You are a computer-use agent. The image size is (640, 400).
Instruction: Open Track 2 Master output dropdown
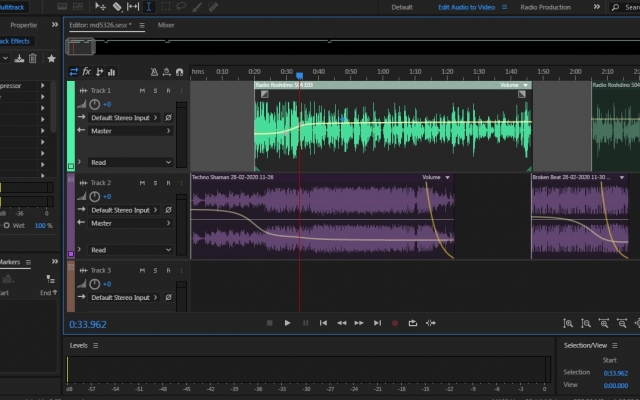click(x=131, y=223)
